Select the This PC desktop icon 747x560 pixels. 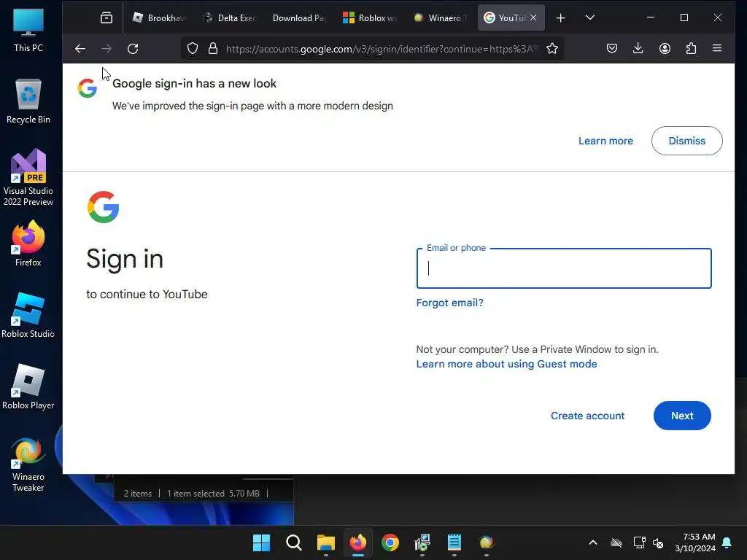(28, 30)
